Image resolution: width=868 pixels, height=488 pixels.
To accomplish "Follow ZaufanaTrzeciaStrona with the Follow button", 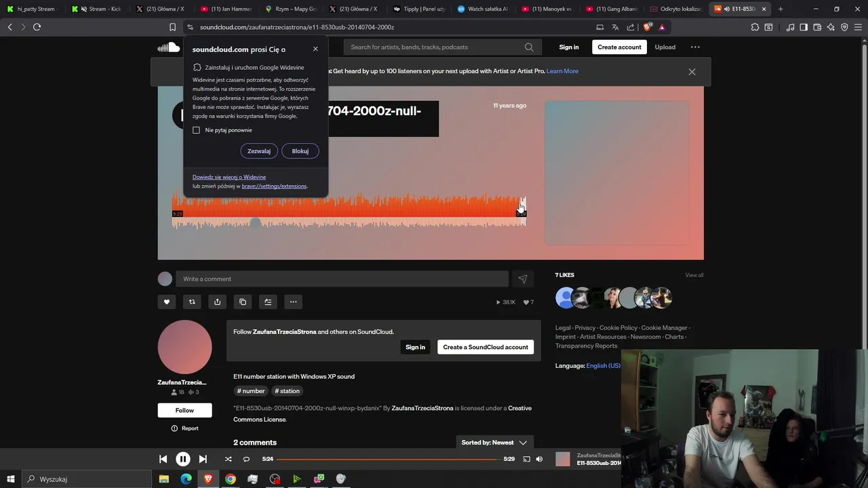I will 184,410.
